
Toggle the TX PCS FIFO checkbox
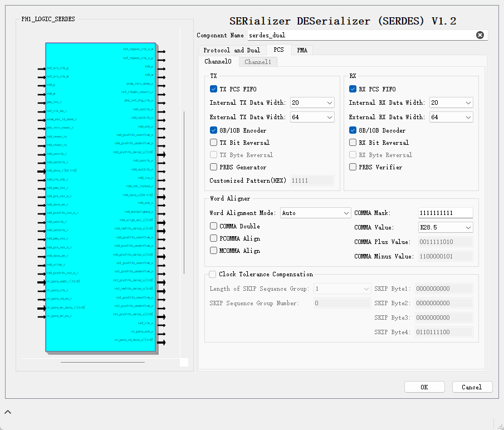tap(213, 89)
